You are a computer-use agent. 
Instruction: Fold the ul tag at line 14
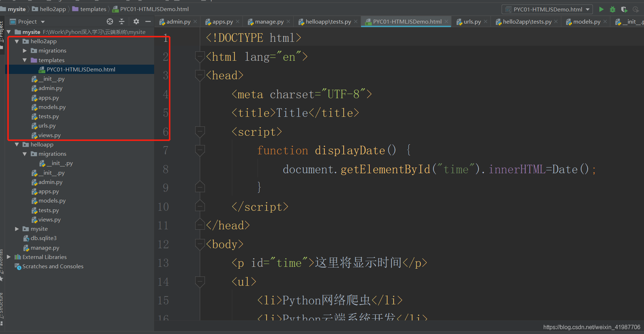[x=200, y=282]
